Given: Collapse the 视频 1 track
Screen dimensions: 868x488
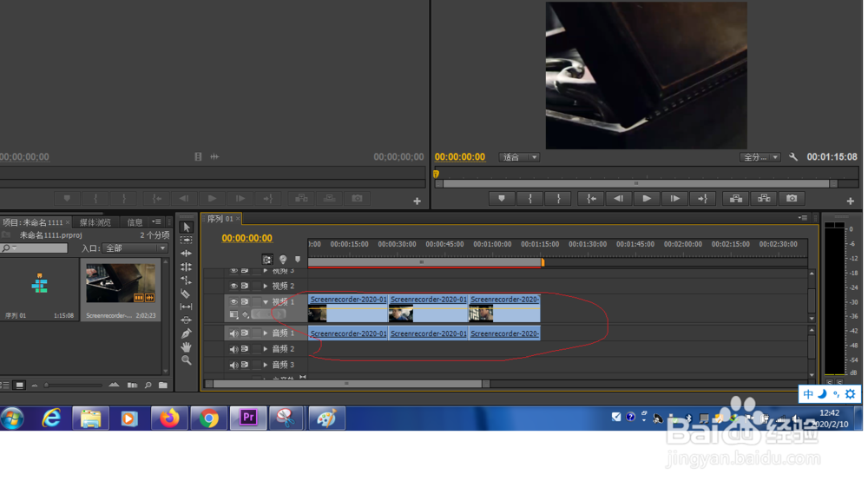Looking at the screenshot, I should (x=266, y=302).
